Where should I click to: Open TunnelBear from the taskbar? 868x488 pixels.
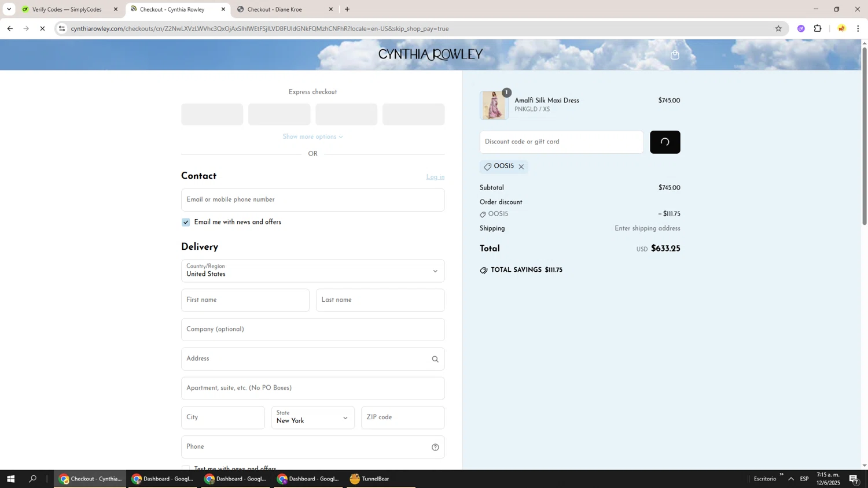point(381,479)
